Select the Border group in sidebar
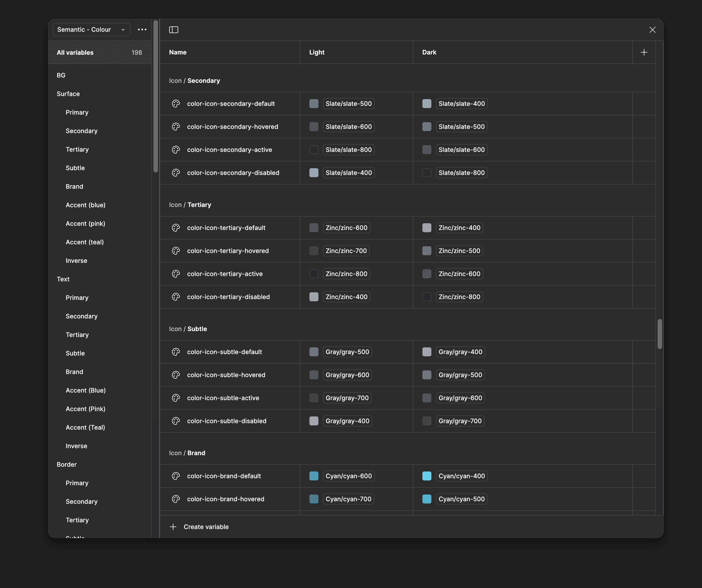 (x=67, y=464)
